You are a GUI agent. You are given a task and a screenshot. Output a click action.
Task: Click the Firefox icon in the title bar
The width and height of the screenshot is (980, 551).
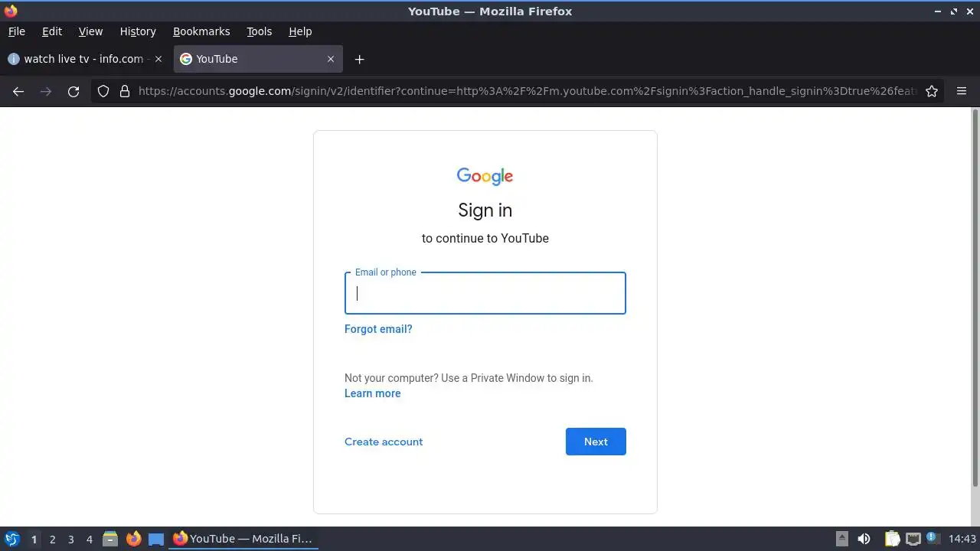click(11, 11)
